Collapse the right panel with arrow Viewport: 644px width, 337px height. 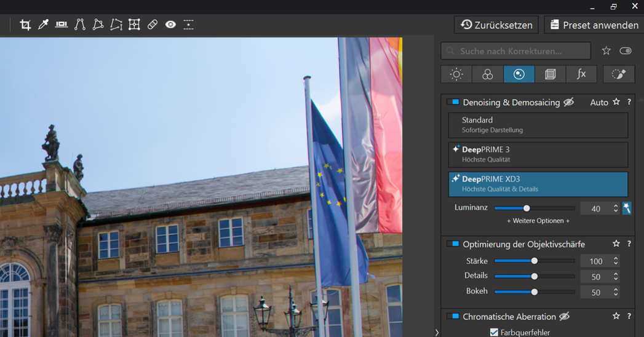[437, 332]
